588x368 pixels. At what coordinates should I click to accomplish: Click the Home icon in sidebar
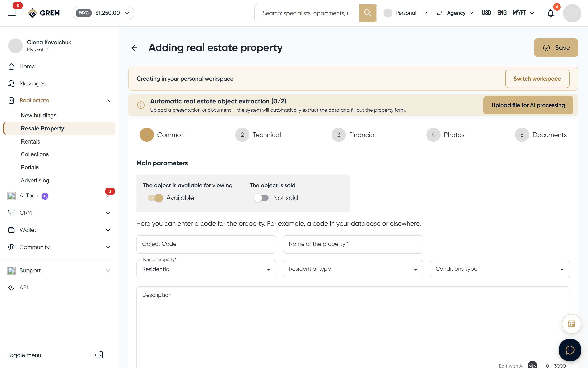click(11, 66)
